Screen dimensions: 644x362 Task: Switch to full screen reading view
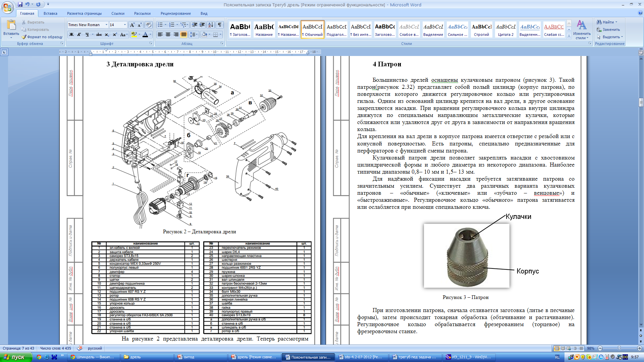coord(563,348)
